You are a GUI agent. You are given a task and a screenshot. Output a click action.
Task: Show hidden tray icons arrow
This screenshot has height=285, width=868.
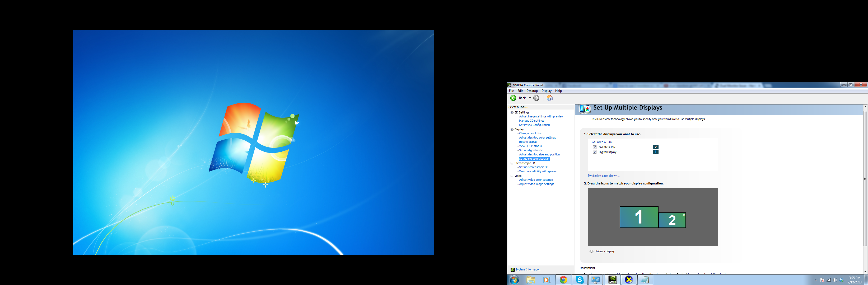816,280
